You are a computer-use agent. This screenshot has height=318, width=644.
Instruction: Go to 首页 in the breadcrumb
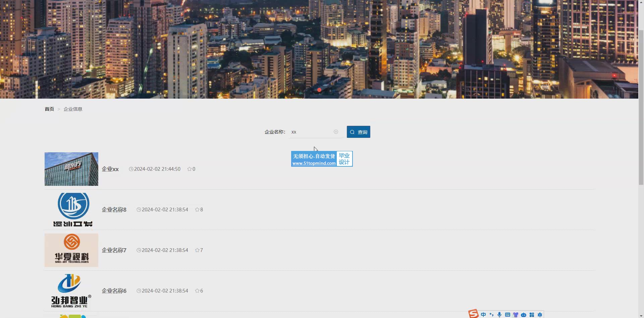point(49,109)
